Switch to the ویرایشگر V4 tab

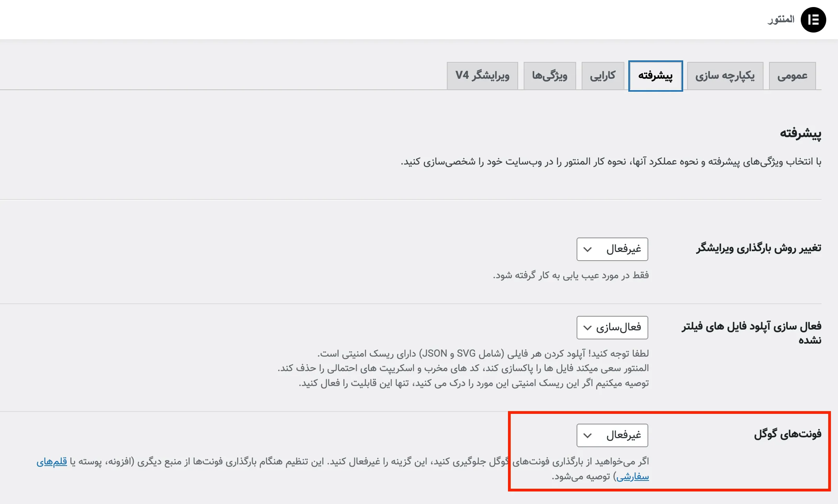(482, 76)
